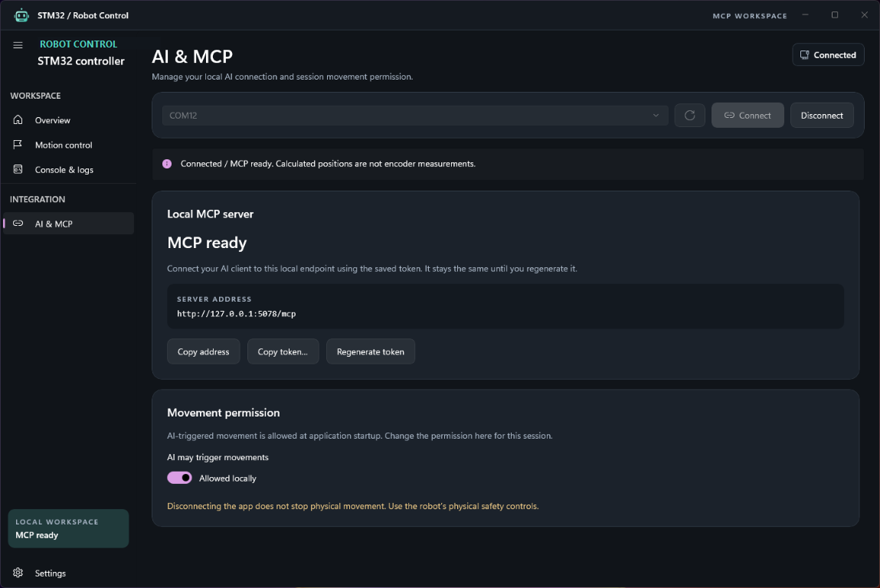
Task: Click the Overview home icon
Action: [18, 119]
